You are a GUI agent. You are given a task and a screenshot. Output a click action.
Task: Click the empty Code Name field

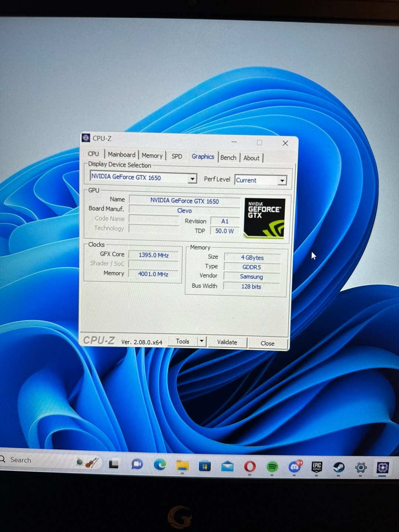coord(154,219)
